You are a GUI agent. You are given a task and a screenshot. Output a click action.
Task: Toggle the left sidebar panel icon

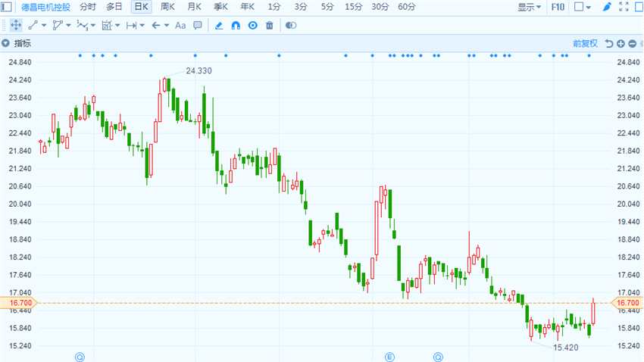[6, 7]
